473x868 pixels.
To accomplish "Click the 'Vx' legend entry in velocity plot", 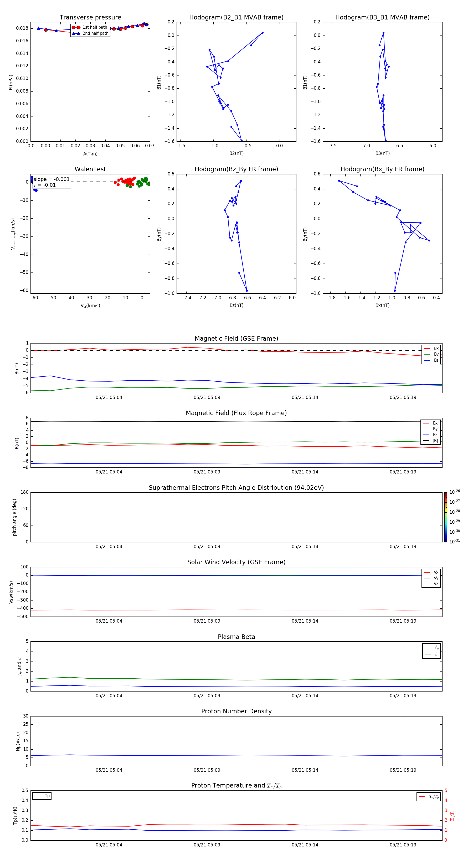I will pos(431,572).
